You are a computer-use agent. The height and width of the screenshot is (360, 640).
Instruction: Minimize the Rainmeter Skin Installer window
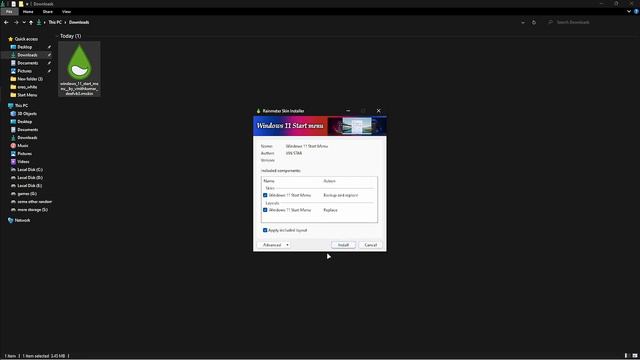click(x=348, y=111)
